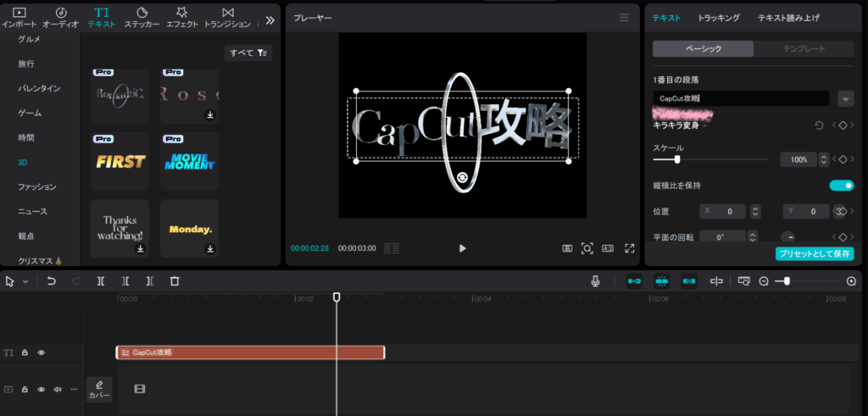Expand the paragraph dropdown arrow
The image size is (868, 416).
(x=845, y=99)
